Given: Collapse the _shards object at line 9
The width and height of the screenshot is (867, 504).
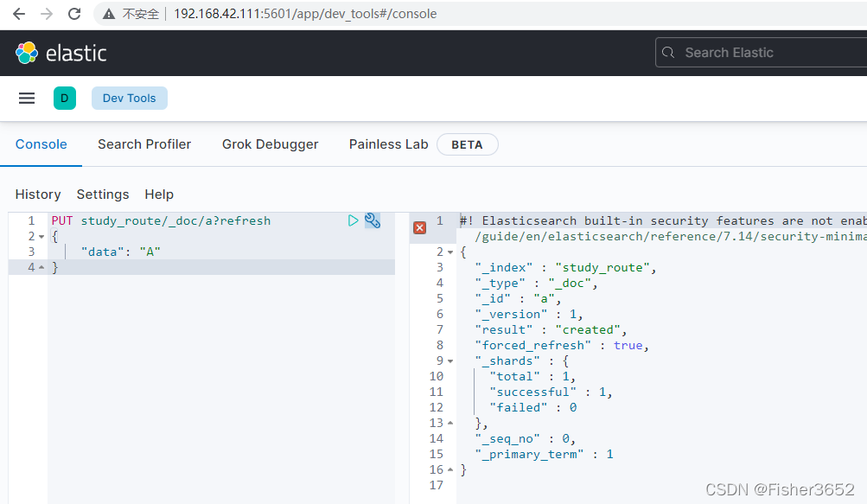Looking at the screenshot, I should [x=450, y=361].
